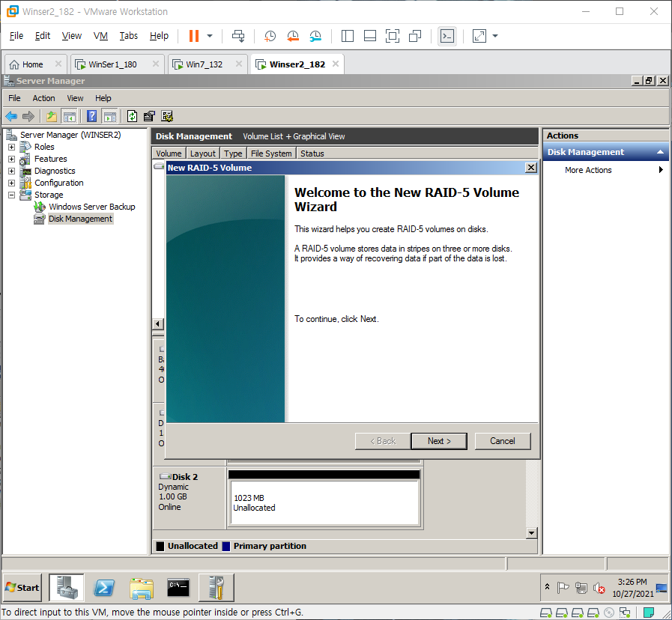This screenshot has height=620, width=672.
Task: Open Command Prompt taskbar icon
Action: (178, 588)
